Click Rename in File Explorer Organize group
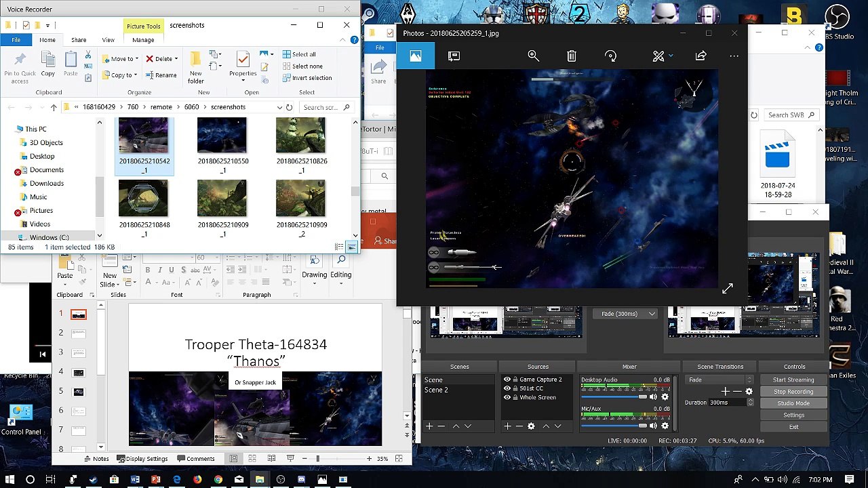This screenshot has height=488, width=868. [161, 75]
